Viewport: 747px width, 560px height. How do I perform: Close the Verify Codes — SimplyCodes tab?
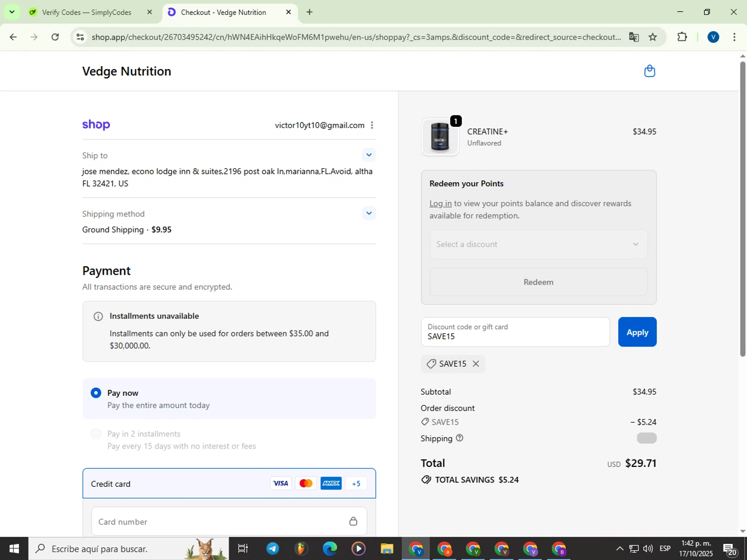click(149, 12)
